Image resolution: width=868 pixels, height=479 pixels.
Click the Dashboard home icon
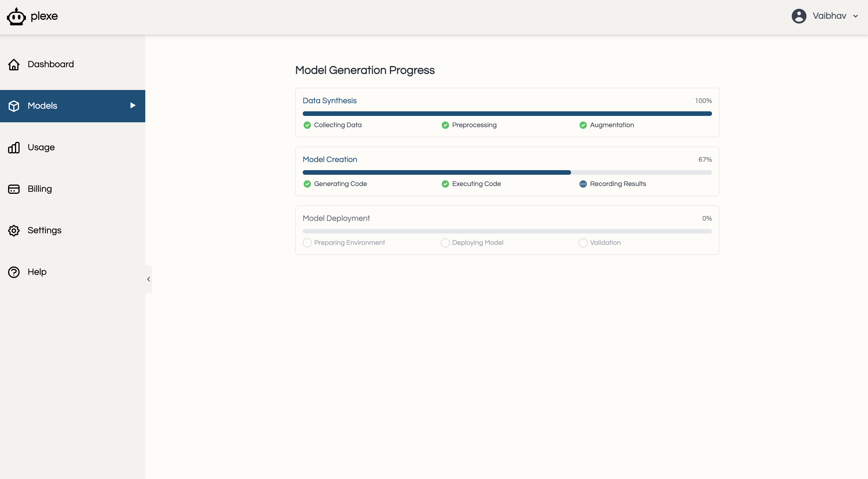point(14,64)
